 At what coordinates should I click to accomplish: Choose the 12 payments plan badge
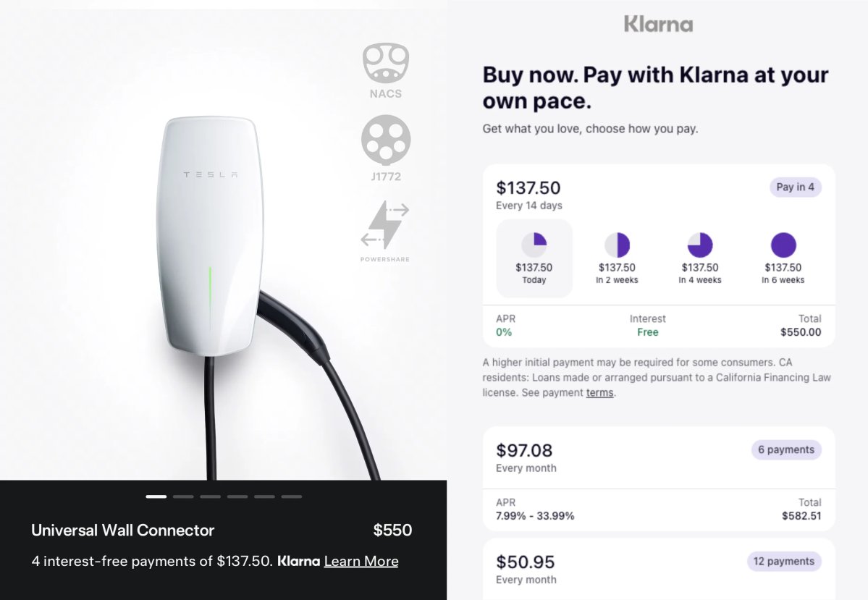click(x=784, y=561)
